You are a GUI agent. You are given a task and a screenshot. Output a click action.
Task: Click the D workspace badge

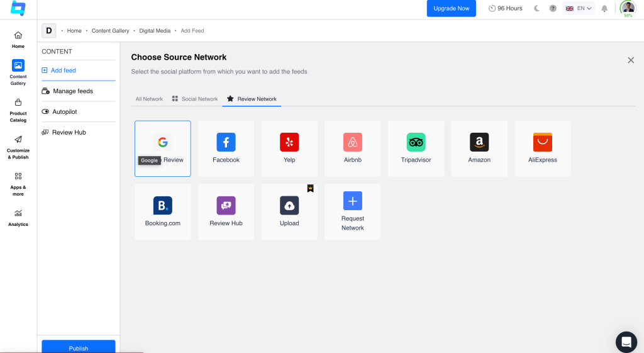pyautogui.click(x=49, y=31)
